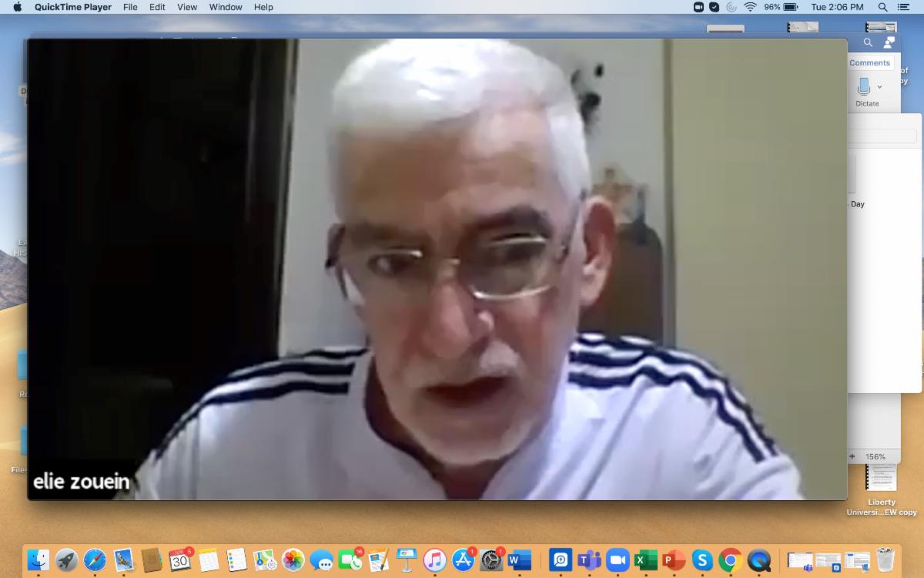Viewport: 924px width, 578px height.
Task: Click zoom in plus in Word status bar
Action: 852,456
